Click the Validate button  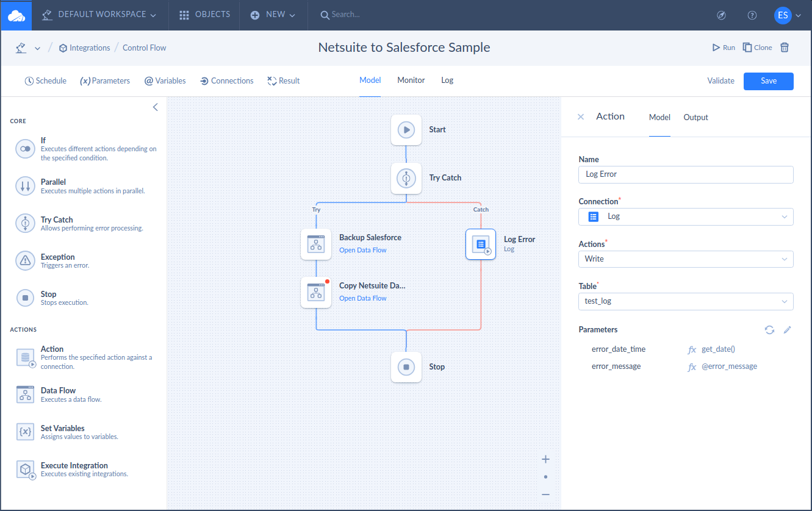point(720,80)
